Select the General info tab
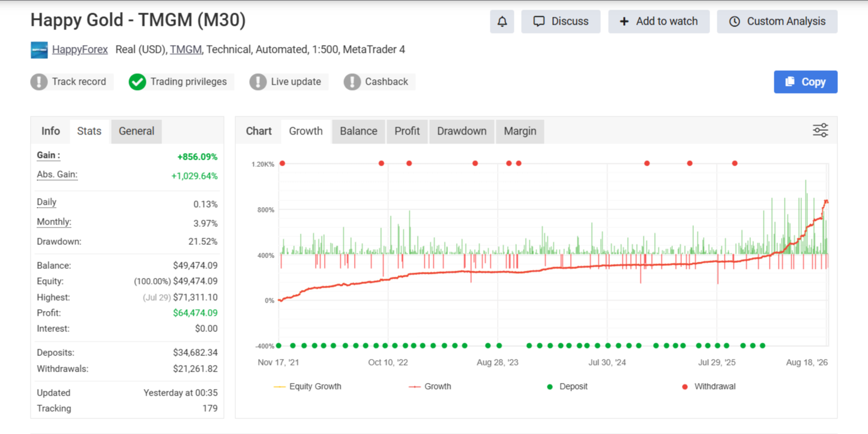 point(136,131)
